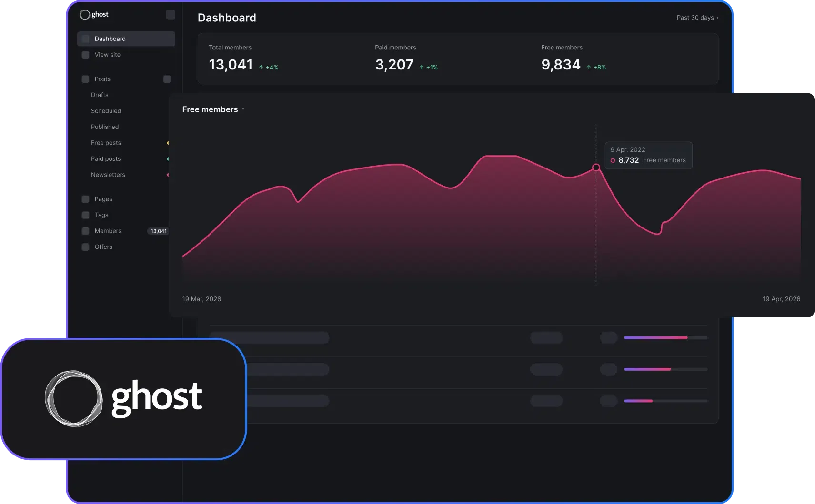
Task: Click the Paid members 3,207 figure
Action: click(394, 65)
